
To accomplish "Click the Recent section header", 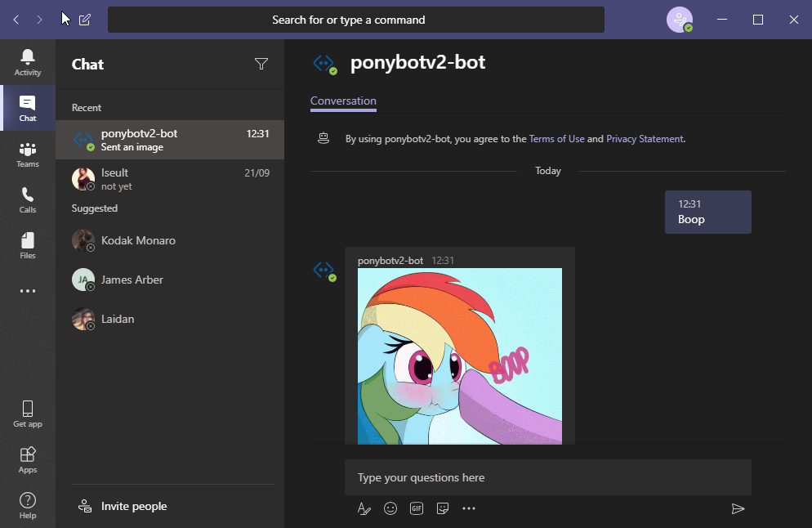I will pyautogui.click(x=87, y=108).
